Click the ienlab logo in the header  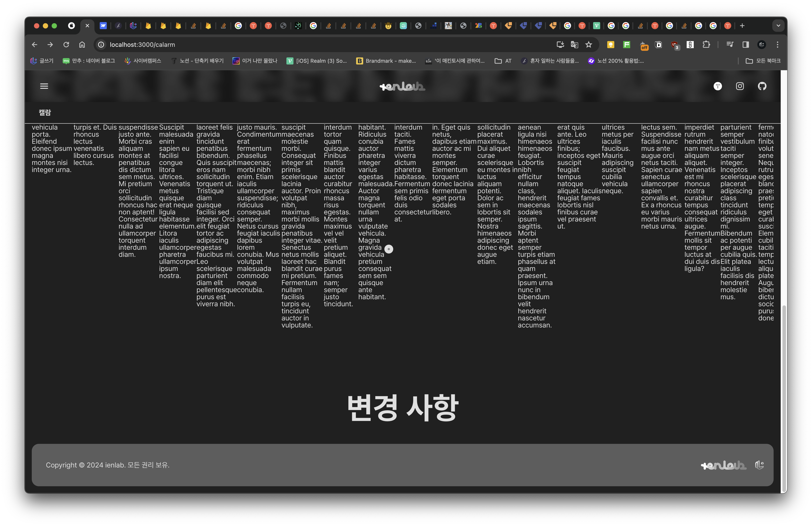coord(402,86)
